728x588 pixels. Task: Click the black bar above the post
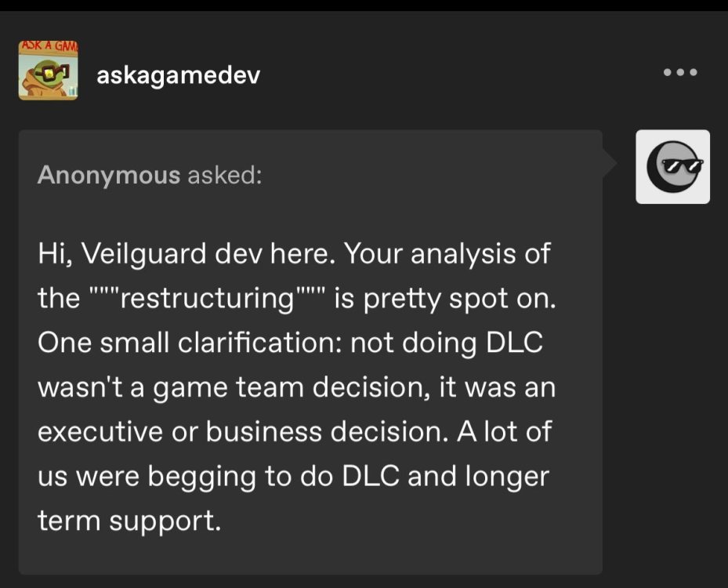(x=364, y=5)
